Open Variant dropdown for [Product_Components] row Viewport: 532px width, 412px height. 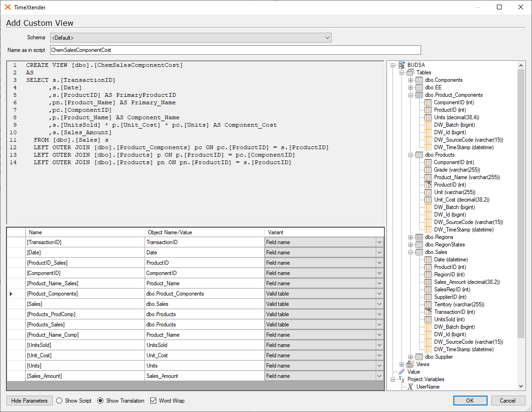tap(379, 294)
